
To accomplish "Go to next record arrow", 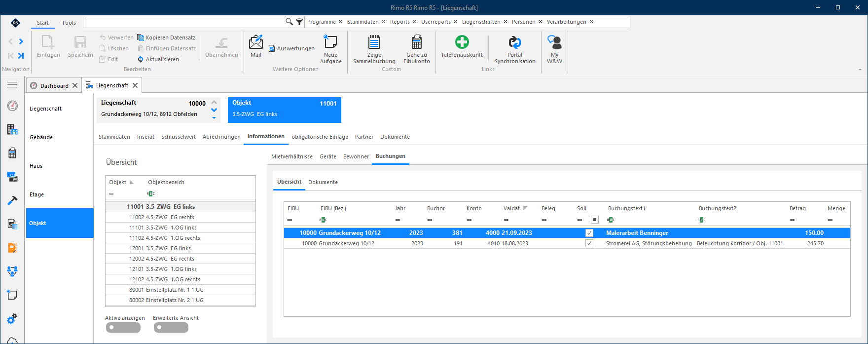I will click(x=21, y=41).
